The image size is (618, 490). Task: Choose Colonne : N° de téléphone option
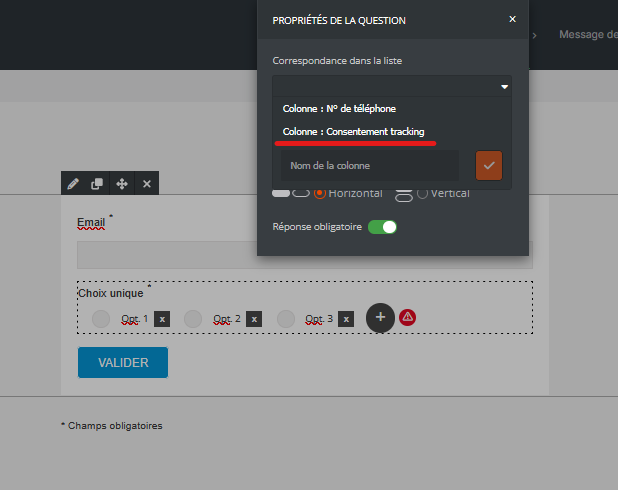(339, 109)
